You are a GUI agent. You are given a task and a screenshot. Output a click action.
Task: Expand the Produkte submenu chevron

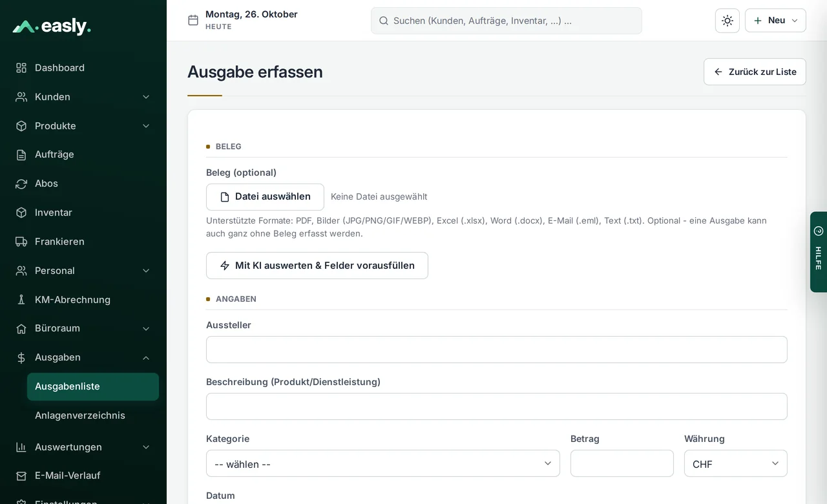click(x=146, y=126)
